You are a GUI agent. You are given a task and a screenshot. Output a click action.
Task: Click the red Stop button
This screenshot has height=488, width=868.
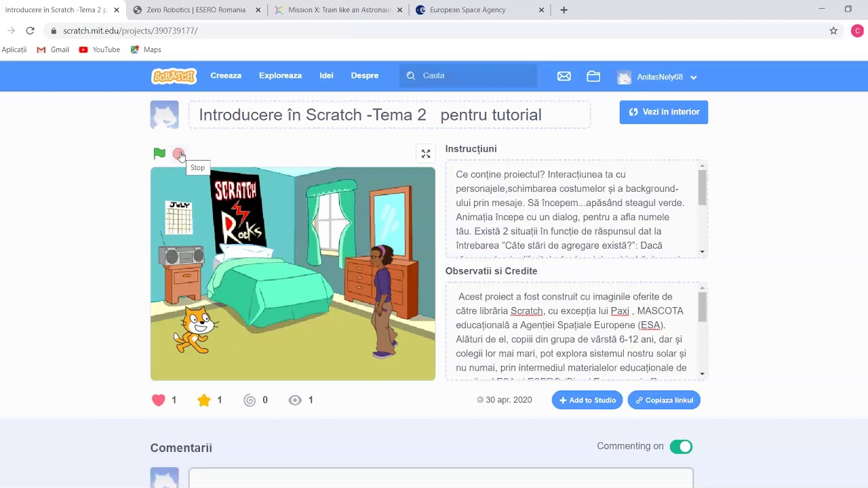coord(178,154)
